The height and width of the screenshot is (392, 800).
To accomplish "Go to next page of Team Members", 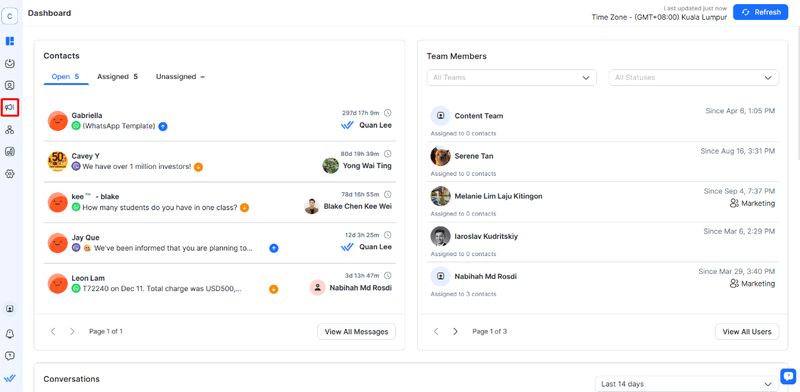I will (455, 331).
